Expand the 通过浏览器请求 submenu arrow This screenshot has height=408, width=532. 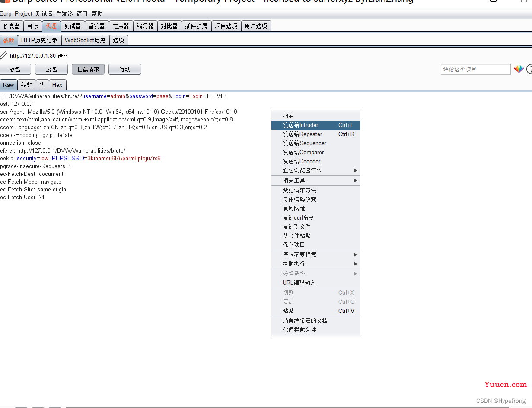pyautogui.click(x=356, y=170)
